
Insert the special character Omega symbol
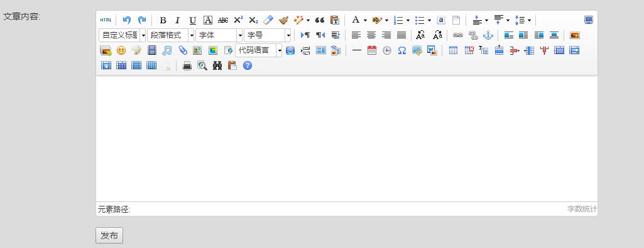pos(402,50)
